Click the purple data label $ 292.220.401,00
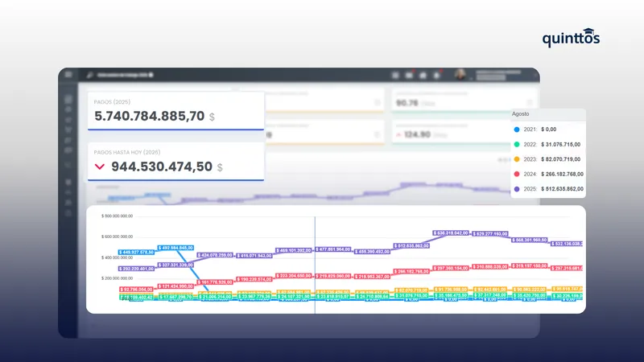This screenshot has height=362, width=644. [x=136, y=269]
